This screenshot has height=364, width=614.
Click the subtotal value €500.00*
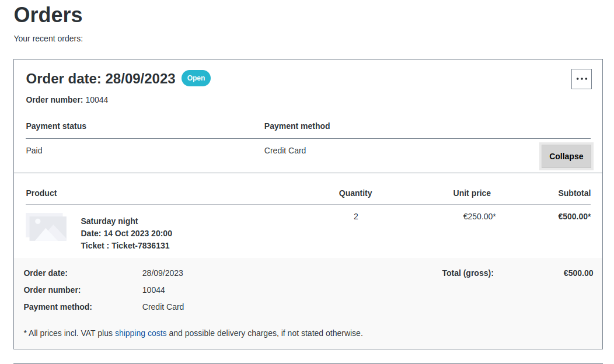(x=574, y=217)
